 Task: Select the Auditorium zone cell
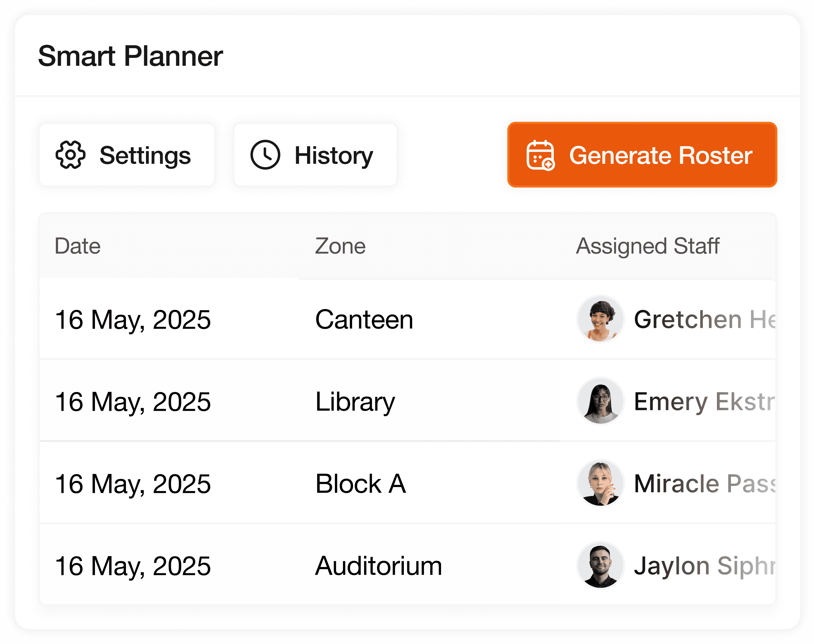pos(378,566)
